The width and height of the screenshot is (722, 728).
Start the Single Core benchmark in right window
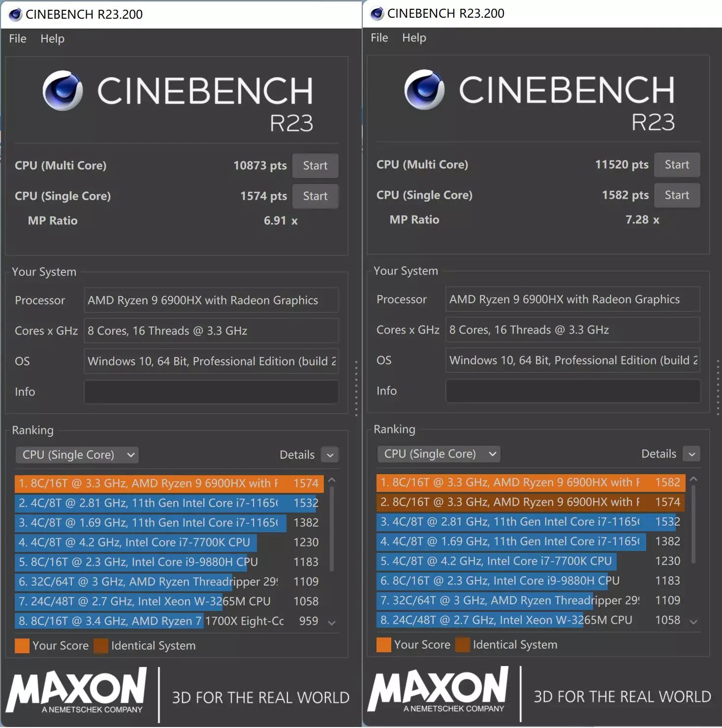coord(677,195)
